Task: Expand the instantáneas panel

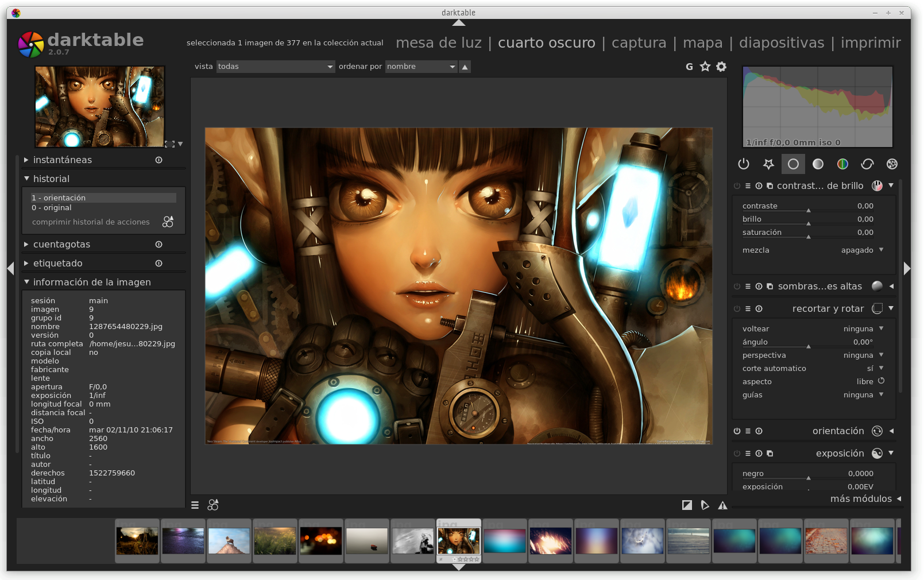Action: tap(62, 160)
